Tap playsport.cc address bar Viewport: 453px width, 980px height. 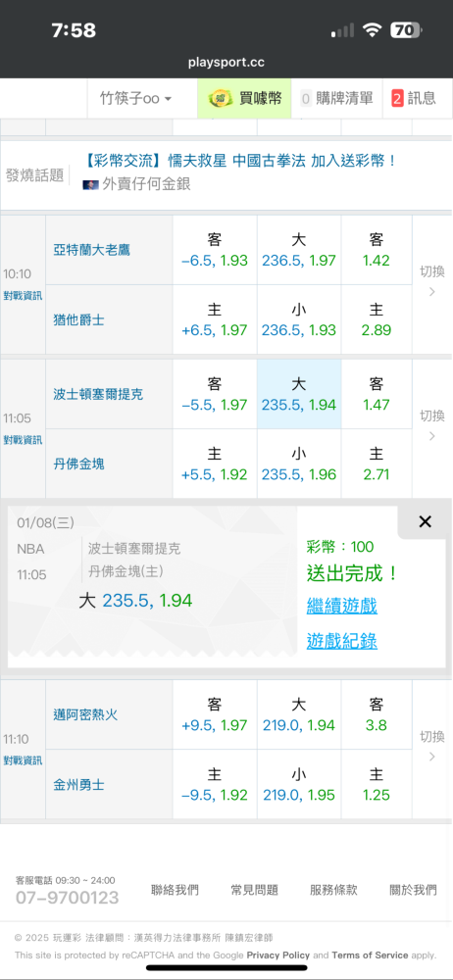click(226, 63)
